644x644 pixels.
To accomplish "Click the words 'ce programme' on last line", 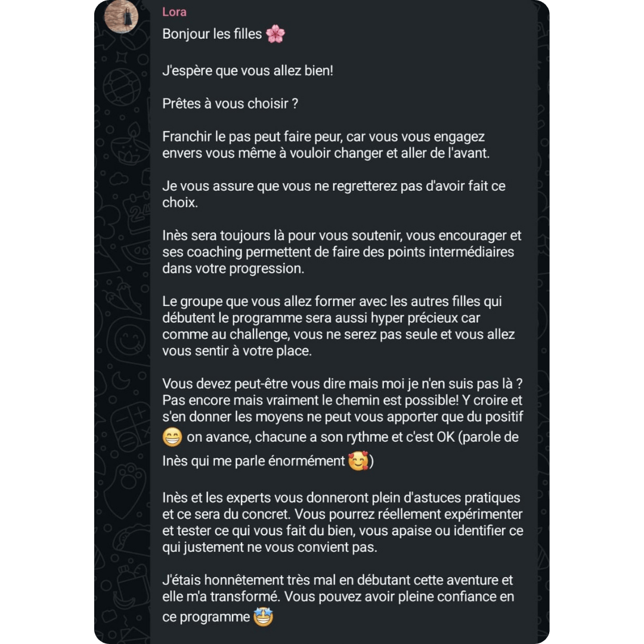I will coord(206,617).
